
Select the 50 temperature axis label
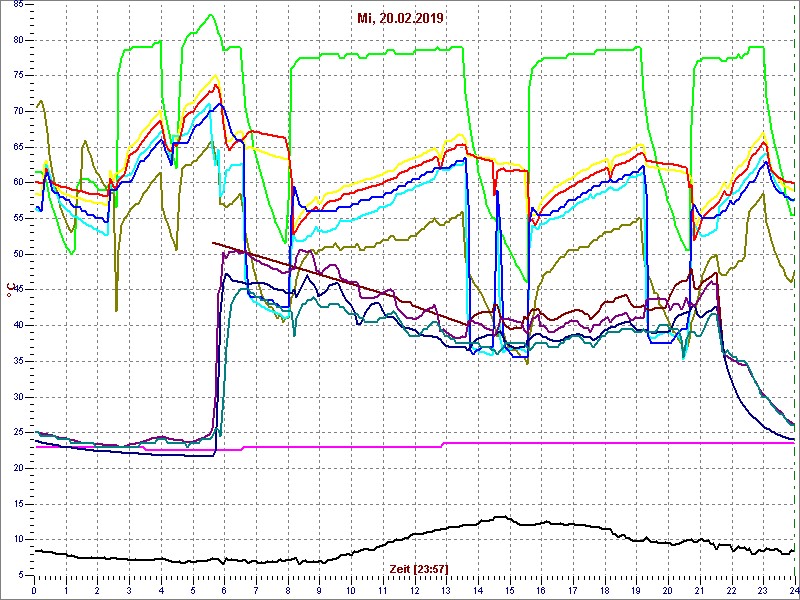point(18,254)
